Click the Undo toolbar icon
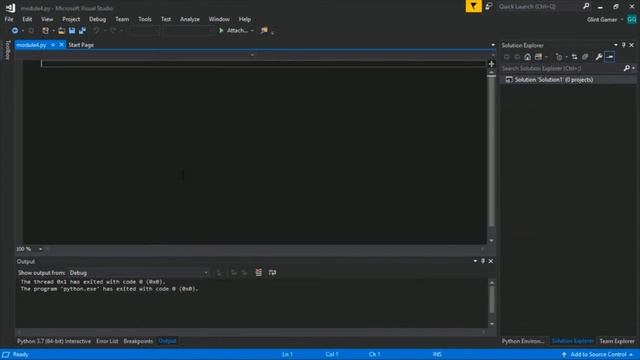640x360 pixels. [x=96, y=31]
